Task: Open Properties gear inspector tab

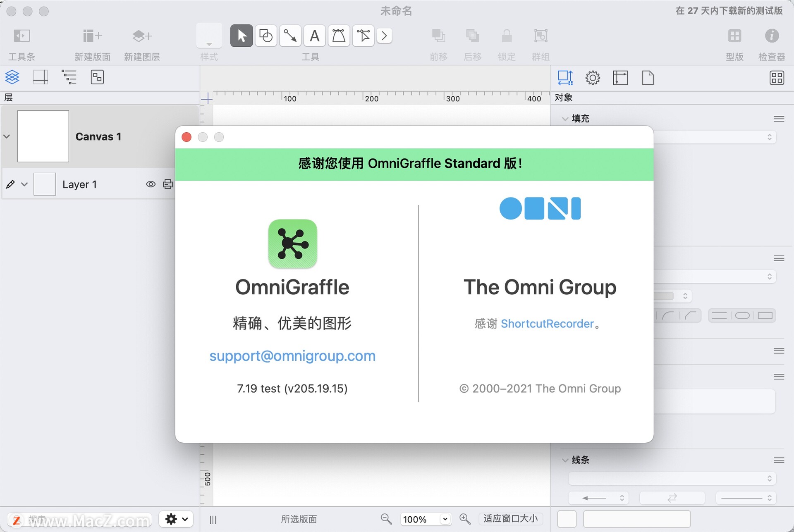Action: 593,78
